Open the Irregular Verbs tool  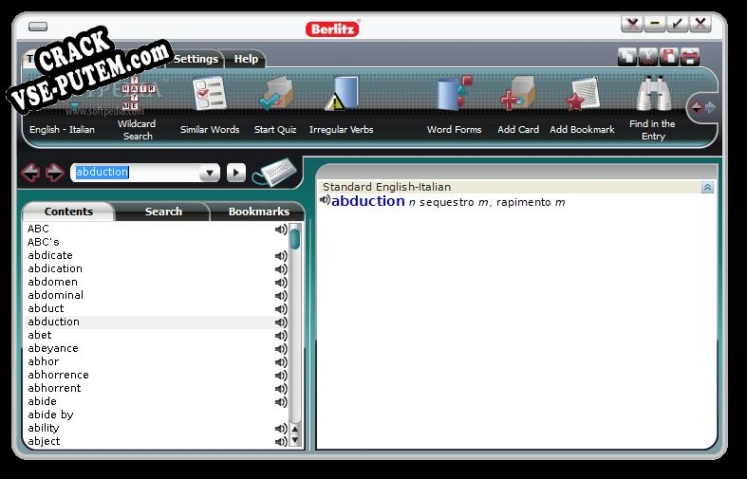tap(341, 96)
